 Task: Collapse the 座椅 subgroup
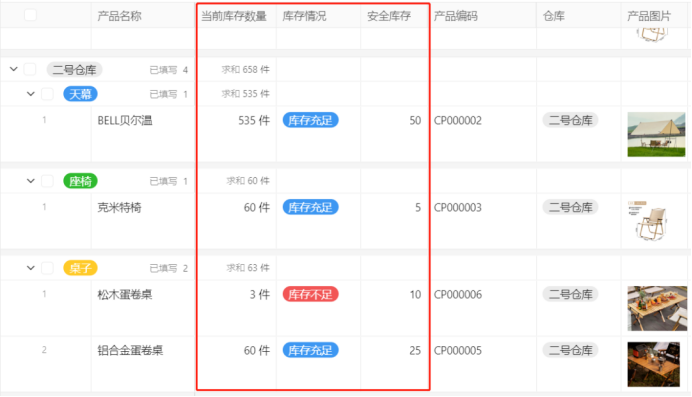(x=30, y=181)
